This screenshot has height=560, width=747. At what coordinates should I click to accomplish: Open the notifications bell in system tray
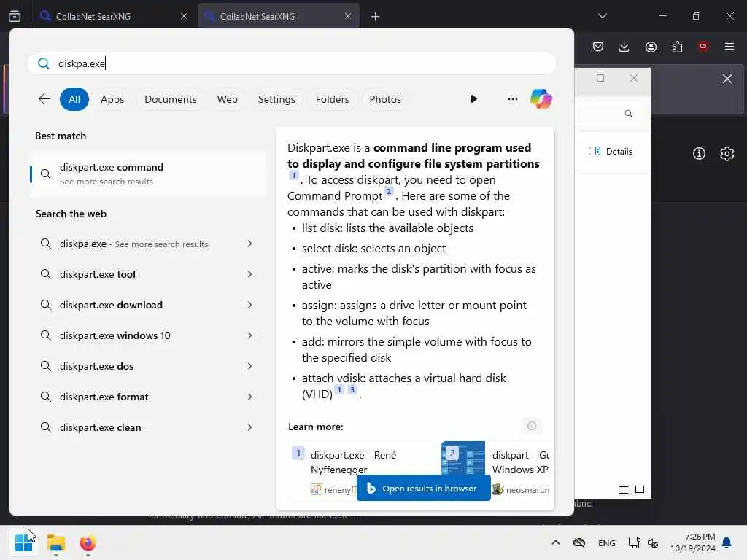coord(727,542)
